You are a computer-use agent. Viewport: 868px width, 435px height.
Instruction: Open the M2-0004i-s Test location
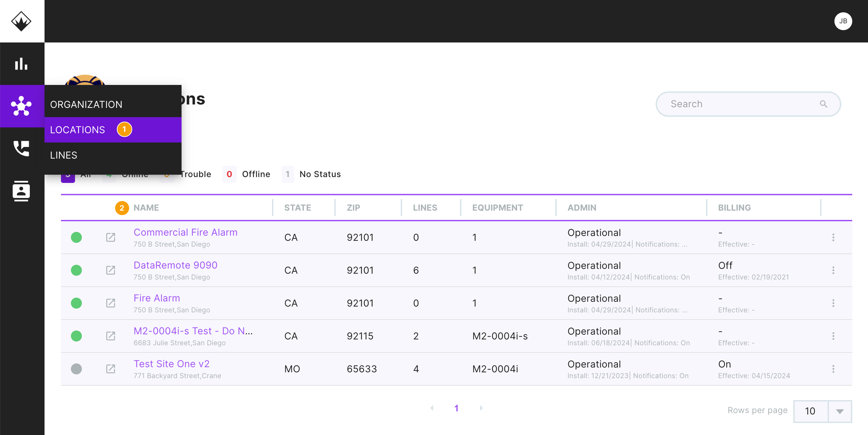point(193,331)
